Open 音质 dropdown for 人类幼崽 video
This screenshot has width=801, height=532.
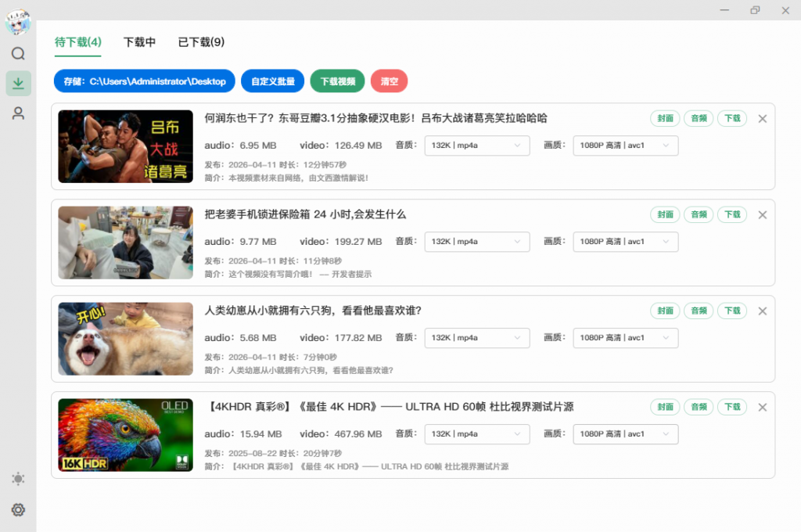(x=477, y=338)
